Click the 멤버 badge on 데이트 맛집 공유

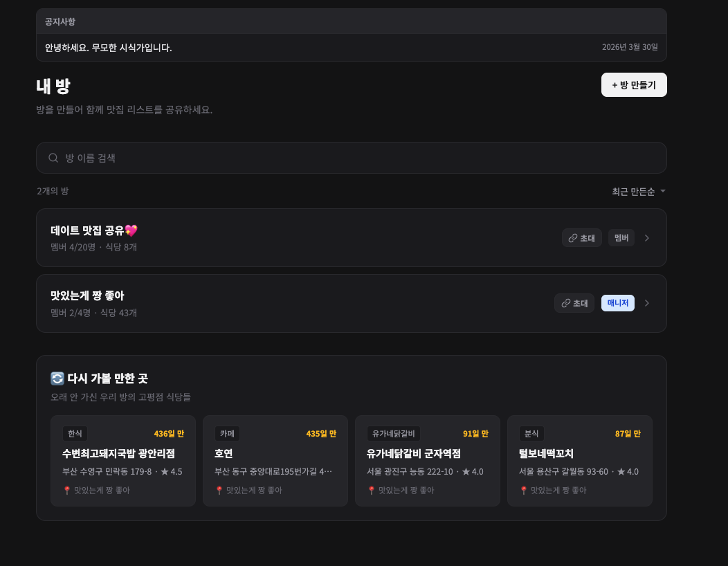pyautogui.click(x=621, y=238)
